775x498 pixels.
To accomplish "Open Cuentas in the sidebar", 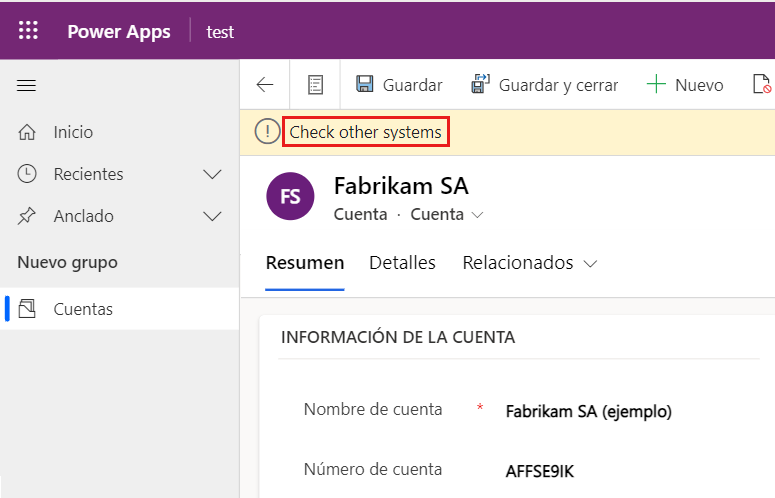I will [83, 309].
